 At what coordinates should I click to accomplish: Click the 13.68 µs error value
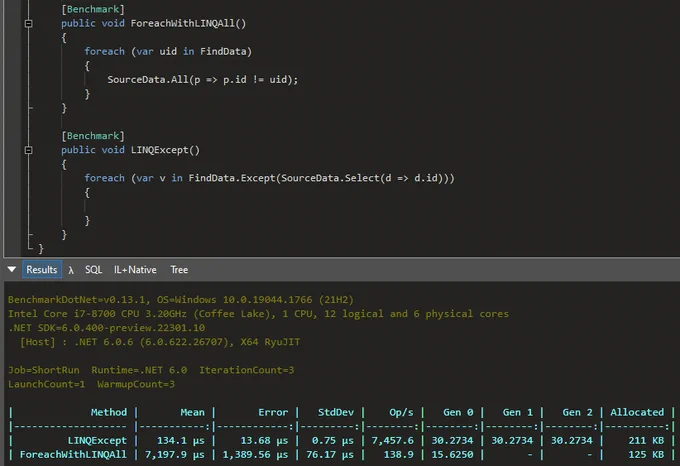coord(264,440)
